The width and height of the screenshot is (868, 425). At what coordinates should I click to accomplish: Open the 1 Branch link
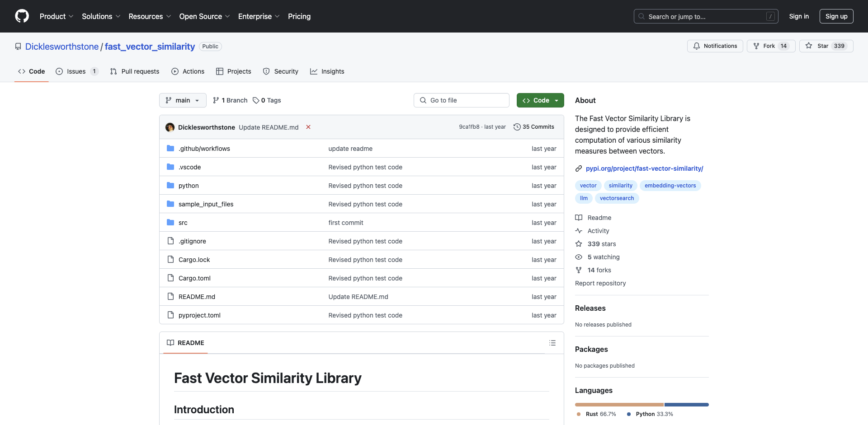point(230,100)
